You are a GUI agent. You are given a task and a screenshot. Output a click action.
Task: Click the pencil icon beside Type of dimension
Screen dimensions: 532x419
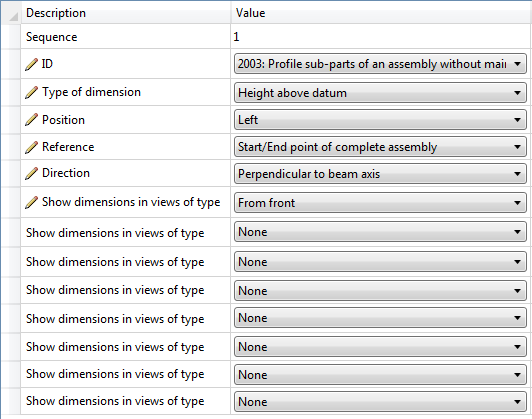click(x=31, y=92)
